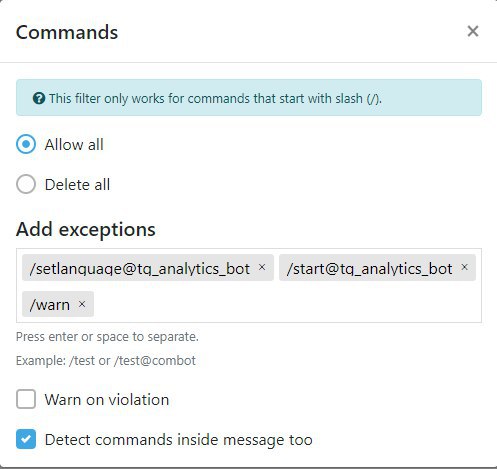This screenshot has height=469, width=497.
Task: Click the Allow all label text
Action: 74,145
